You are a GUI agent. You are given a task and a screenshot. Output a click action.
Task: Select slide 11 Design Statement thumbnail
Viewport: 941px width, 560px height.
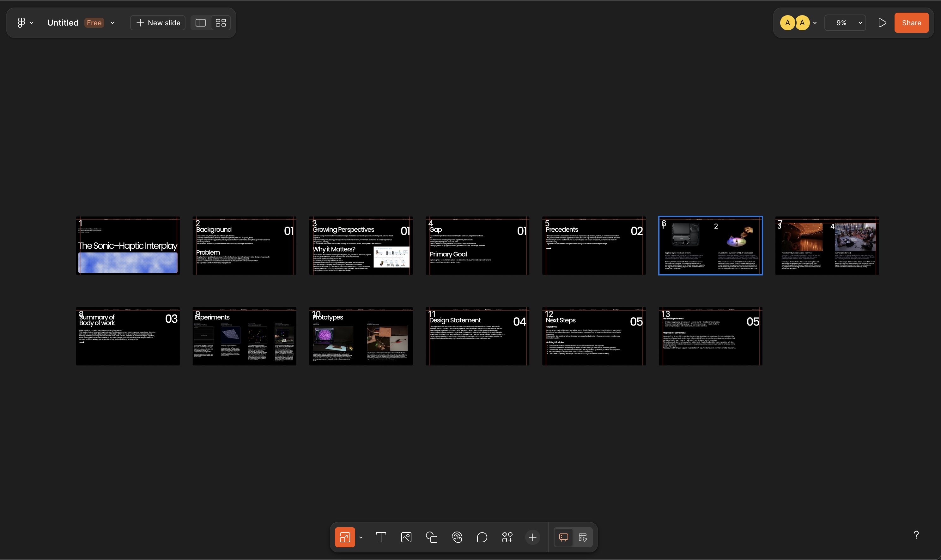tap(477, 336)
